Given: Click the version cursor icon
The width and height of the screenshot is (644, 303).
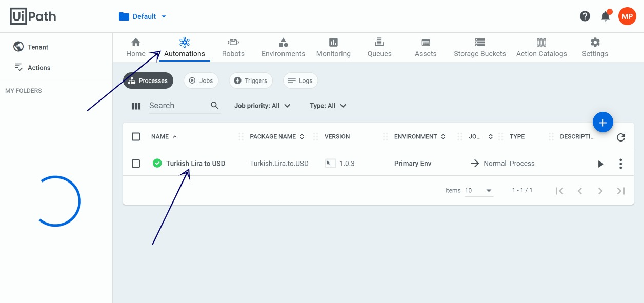Looking at the screenshot, I should [x=331, y=163].
